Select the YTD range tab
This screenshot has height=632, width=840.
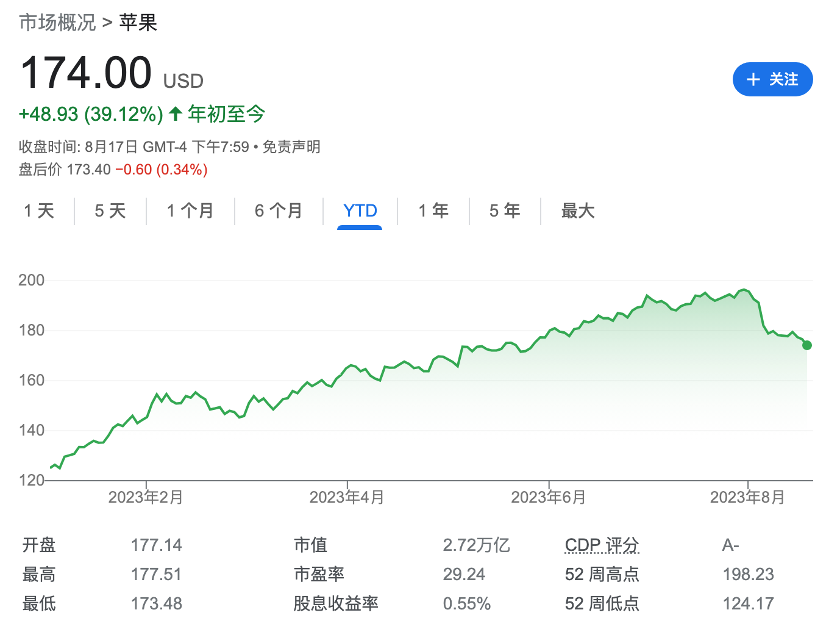click(360, 211)
